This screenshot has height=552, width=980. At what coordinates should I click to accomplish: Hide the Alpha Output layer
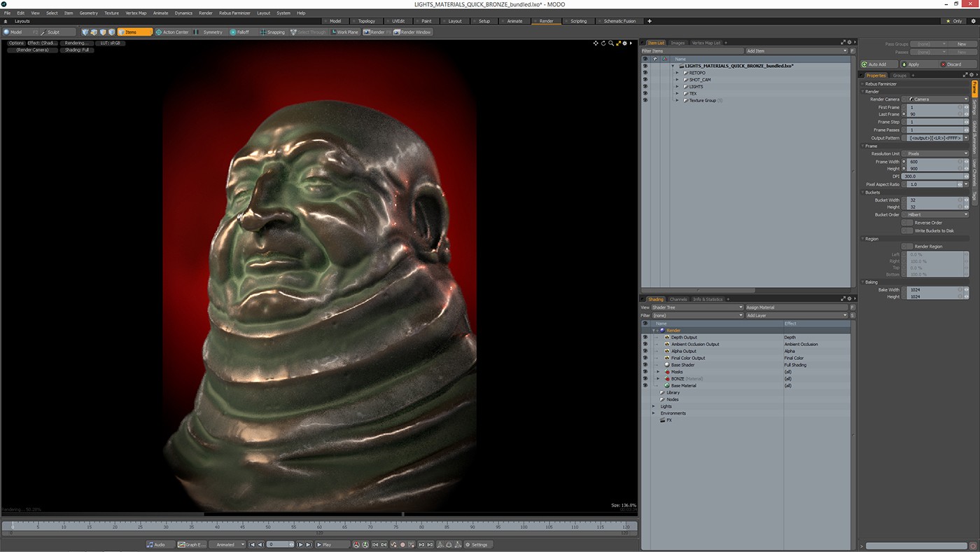645,351
